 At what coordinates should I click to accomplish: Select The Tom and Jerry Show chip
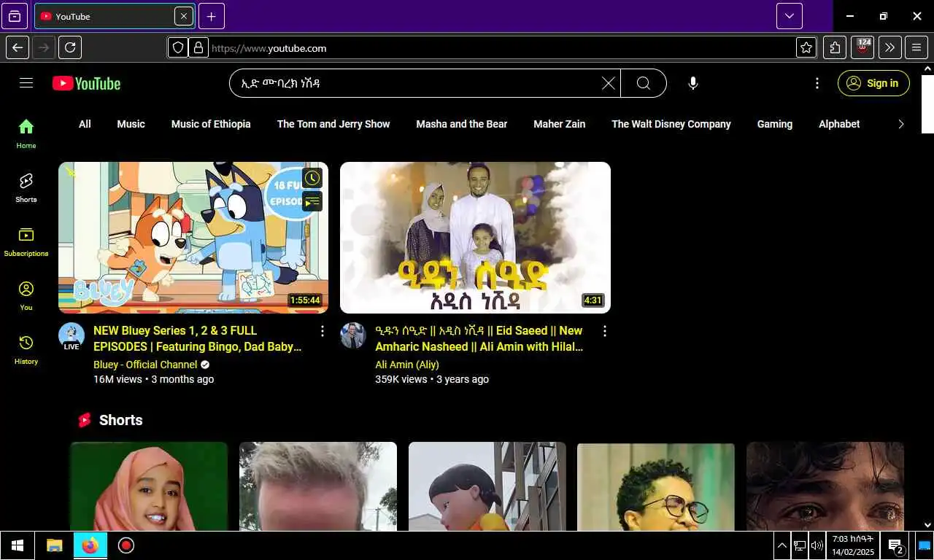click(333, 124)
